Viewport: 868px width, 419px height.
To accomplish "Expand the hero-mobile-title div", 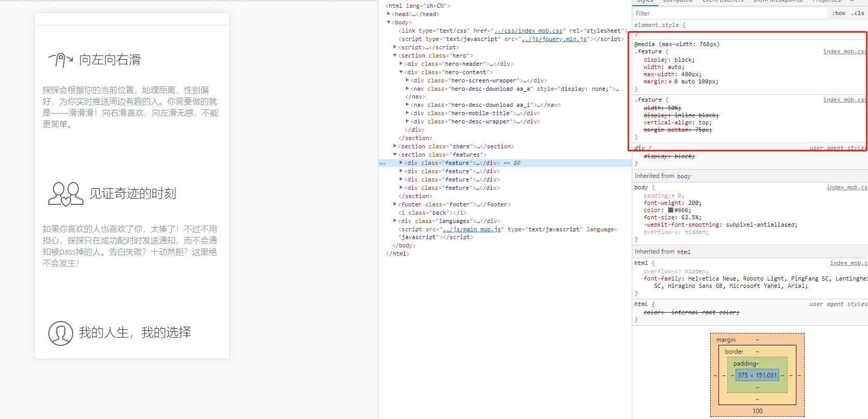I will click(x=408, y=113).
